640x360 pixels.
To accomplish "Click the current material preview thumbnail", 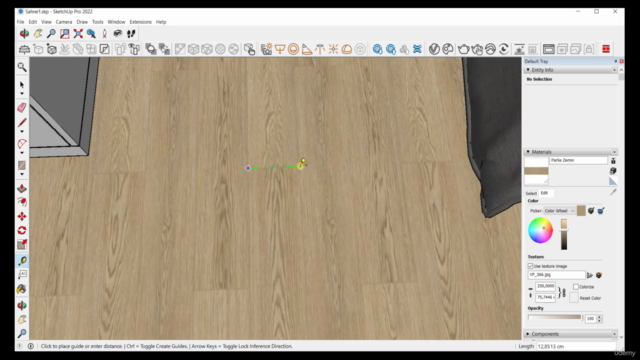I will 536,171.
